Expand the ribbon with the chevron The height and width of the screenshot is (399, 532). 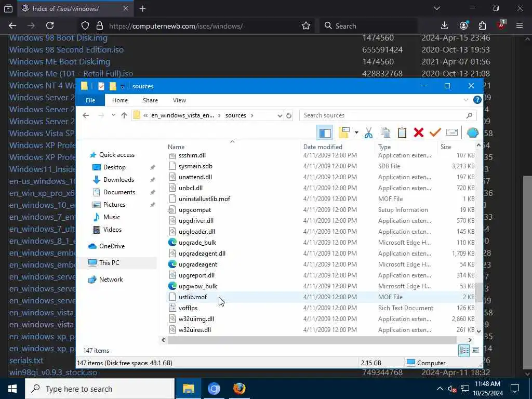click(465, 100)
